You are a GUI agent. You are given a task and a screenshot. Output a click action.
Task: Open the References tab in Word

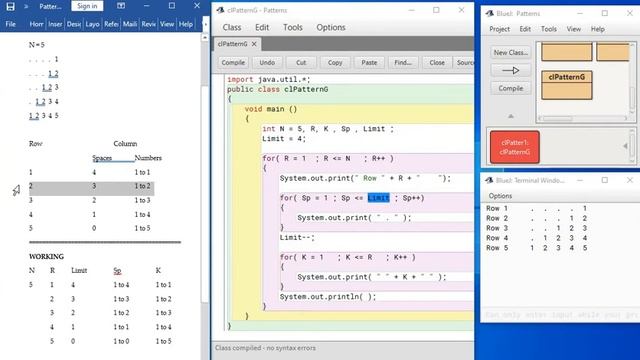pos(111,24)
